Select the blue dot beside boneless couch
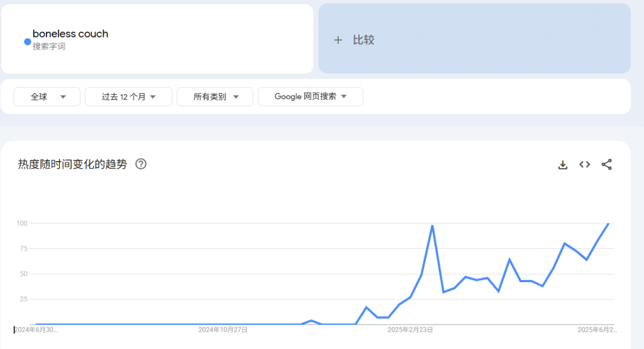 (x=27, y=42)
